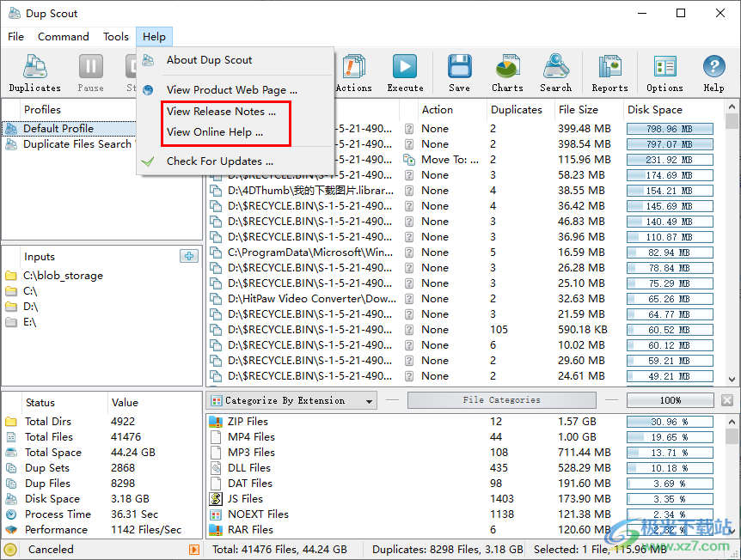741x560 pixels.
Task: Click the file icon of the D:\4DThumb row
Action: tap(216, 191)
